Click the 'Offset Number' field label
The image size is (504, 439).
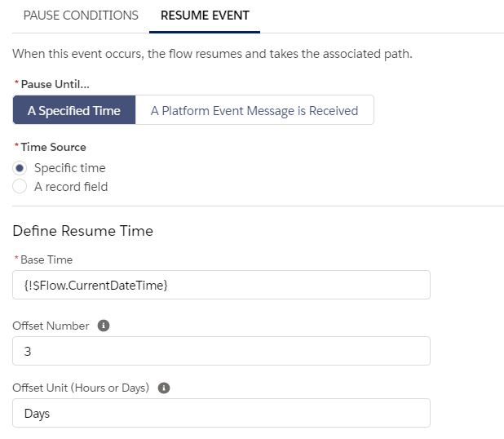(51, 326)
